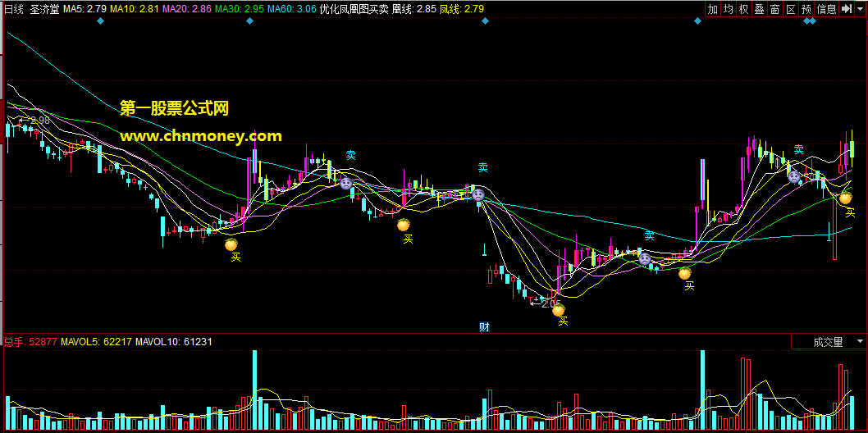Click the 优化凤凰图买卖 formula name
This screenshot has width=868, height=433.
pyautogui.click(x=354, y=9)
